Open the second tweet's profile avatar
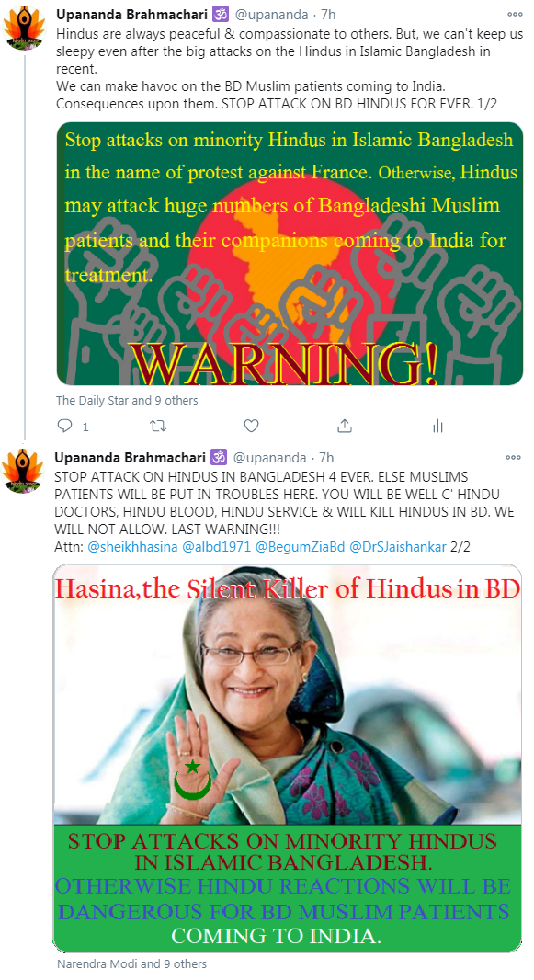The height and width of the screenshot is (980, 534). (22, 471)
